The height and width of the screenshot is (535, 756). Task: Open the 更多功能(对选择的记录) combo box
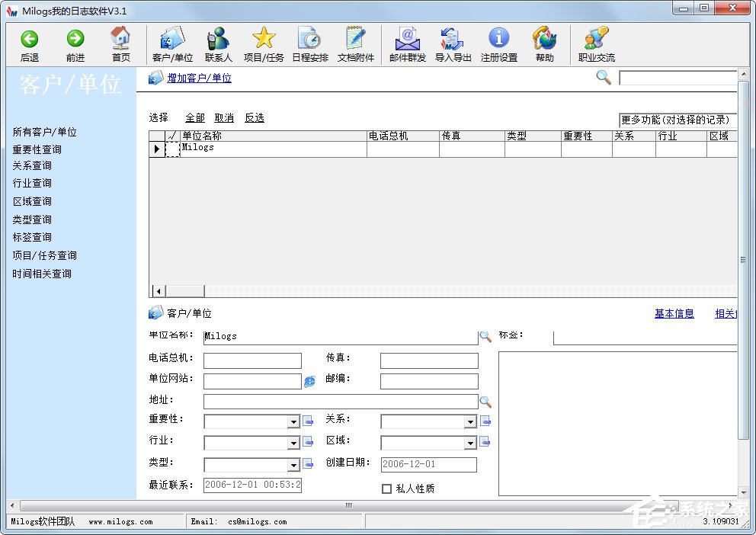pos(678,120)
